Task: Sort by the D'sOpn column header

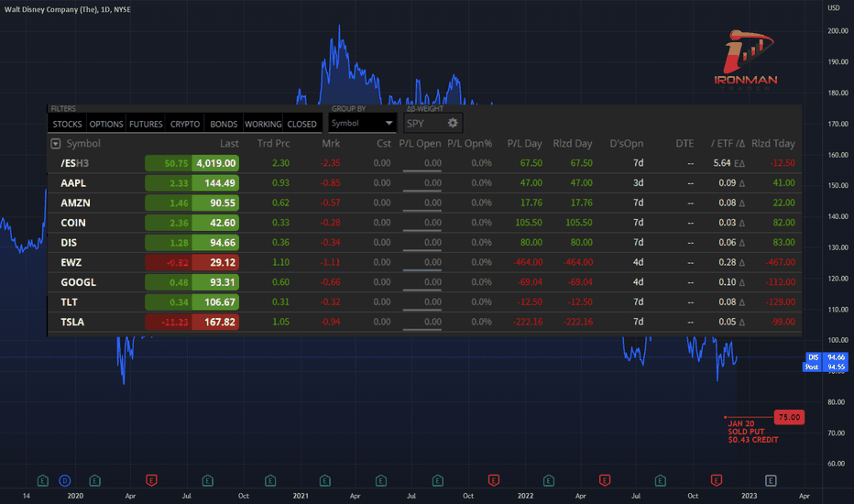Action: [x=627, y=144]
